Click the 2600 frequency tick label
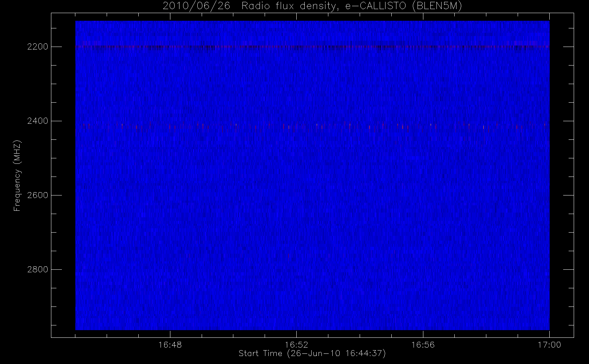 37,195
